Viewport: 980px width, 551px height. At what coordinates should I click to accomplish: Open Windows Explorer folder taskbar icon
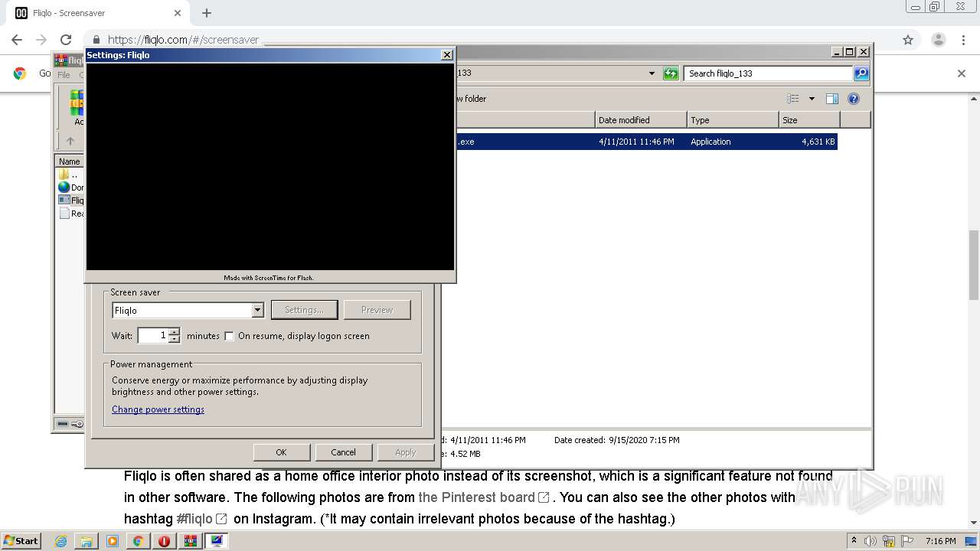click(x=87, y=541)
